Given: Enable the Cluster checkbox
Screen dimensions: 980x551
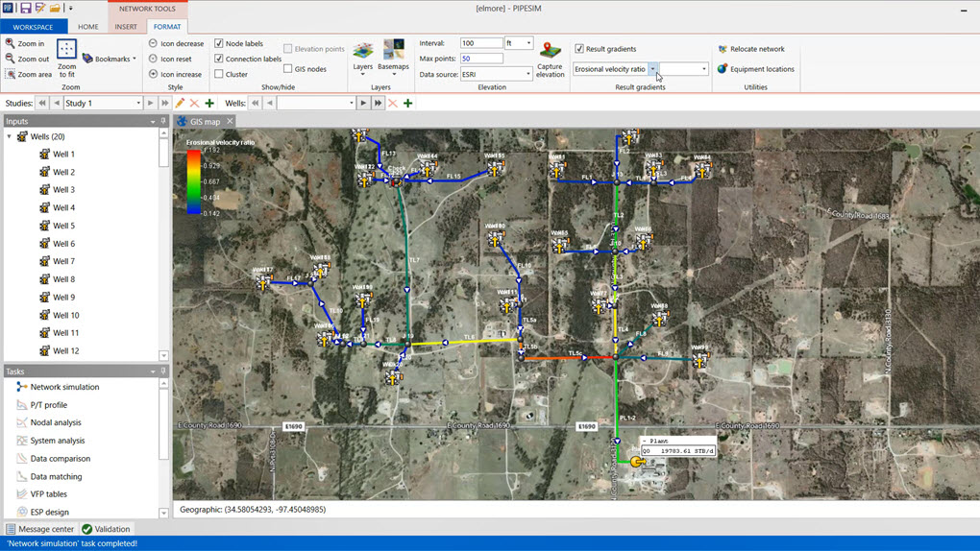Looking at the screenshot, I should 219,74.
